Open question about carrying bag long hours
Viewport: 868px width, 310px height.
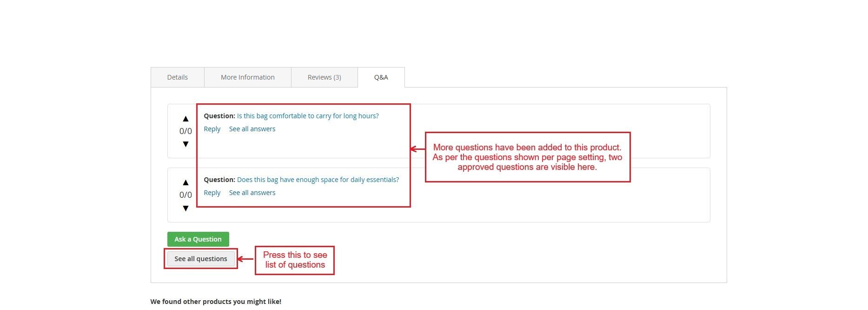click(308, 116)
